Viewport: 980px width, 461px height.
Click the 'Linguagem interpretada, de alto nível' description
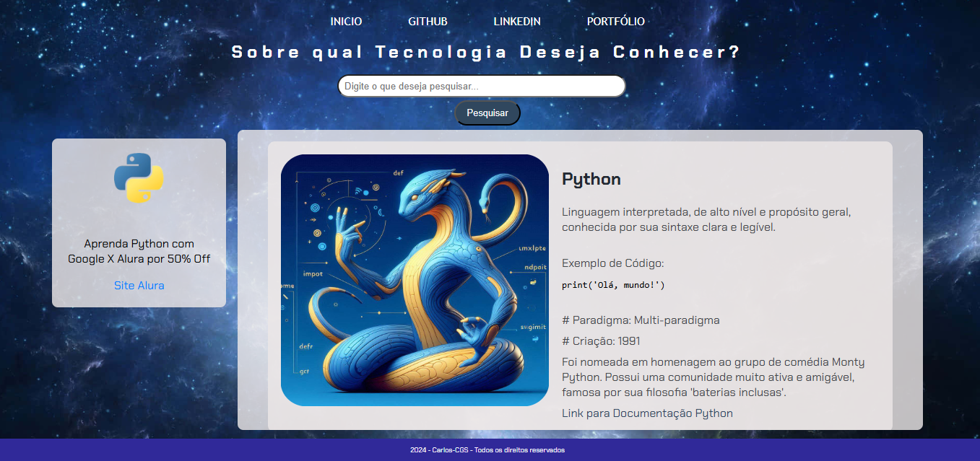coord(706,220)
